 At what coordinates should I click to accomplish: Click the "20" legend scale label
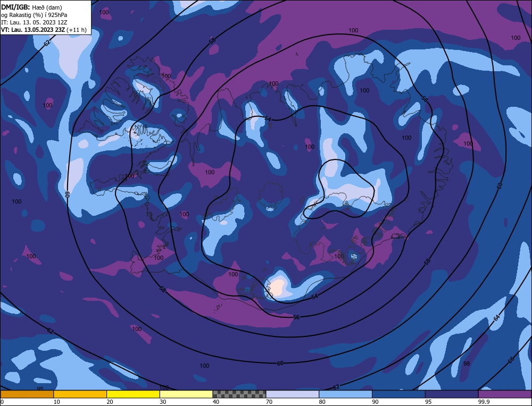pos(110,402)
